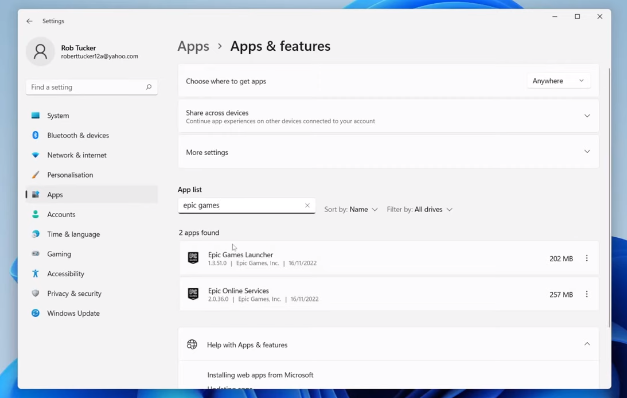Click the 202 MB size value

coord(561,258)
